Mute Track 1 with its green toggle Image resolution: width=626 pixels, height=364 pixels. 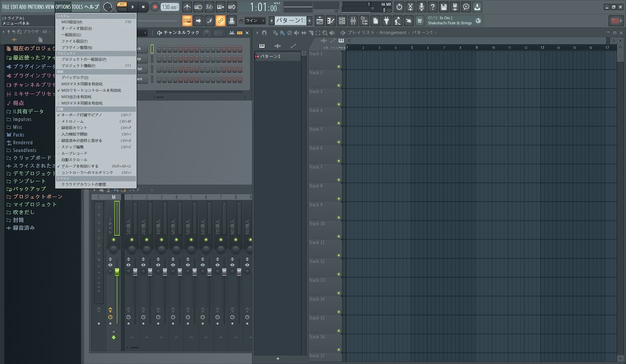[339, 67]
